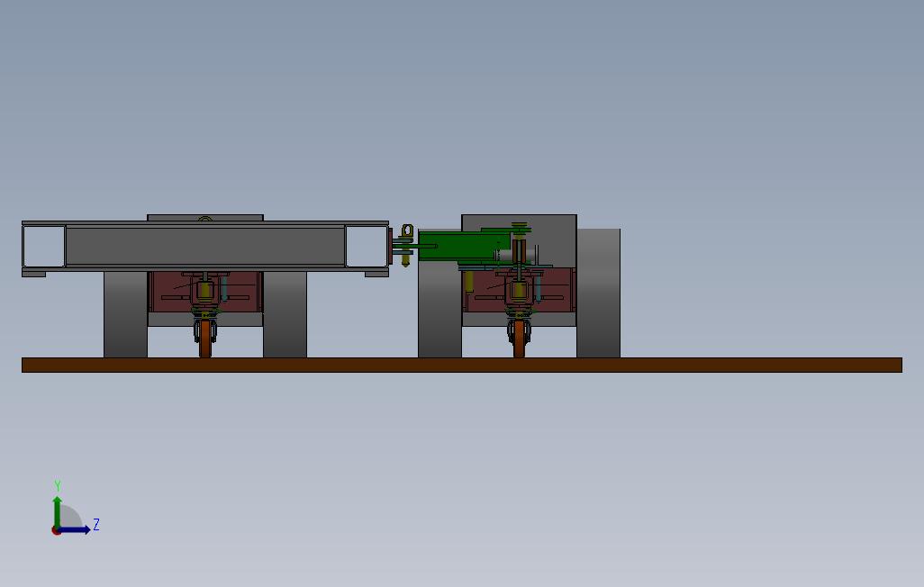This screenshot has height=587, width=924.
Task: Select the orange caster wheel under right cart
Action: click(x=519, y=339)
